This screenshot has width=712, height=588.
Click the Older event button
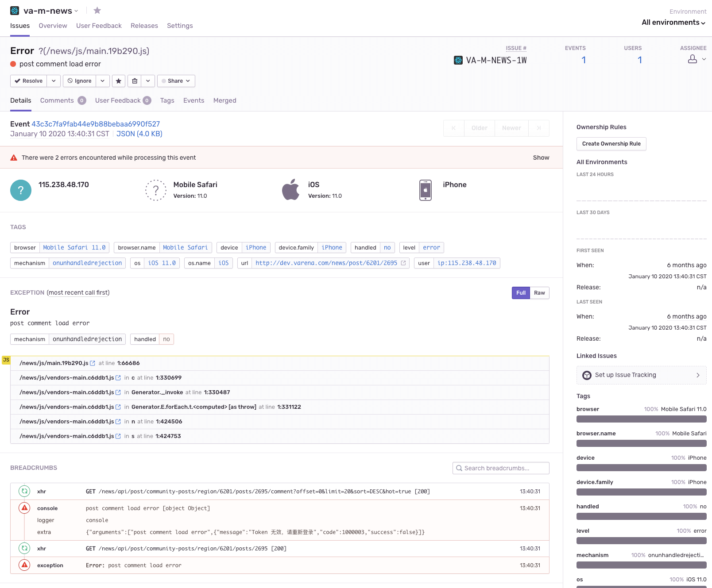[x=480, y=128]
